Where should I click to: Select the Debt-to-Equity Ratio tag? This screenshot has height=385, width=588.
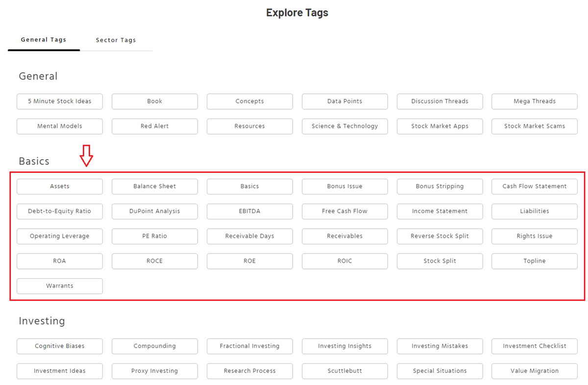tap(59, 212)
